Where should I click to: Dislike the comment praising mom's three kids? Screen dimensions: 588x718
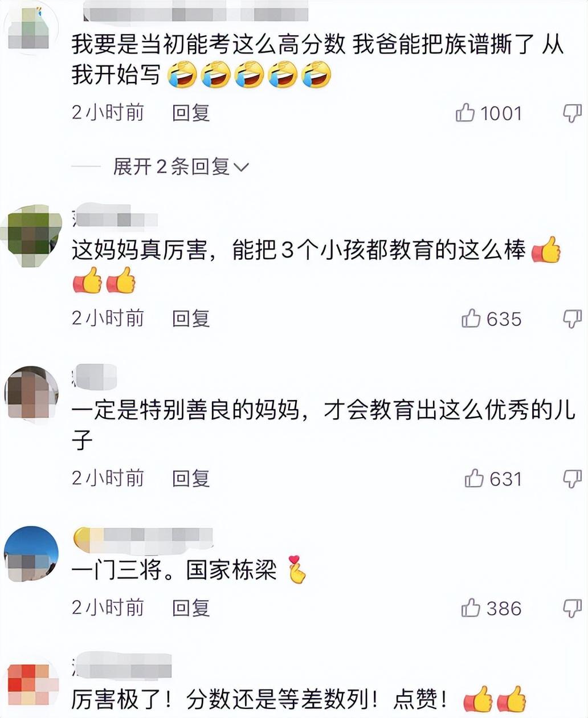[572, 319]
